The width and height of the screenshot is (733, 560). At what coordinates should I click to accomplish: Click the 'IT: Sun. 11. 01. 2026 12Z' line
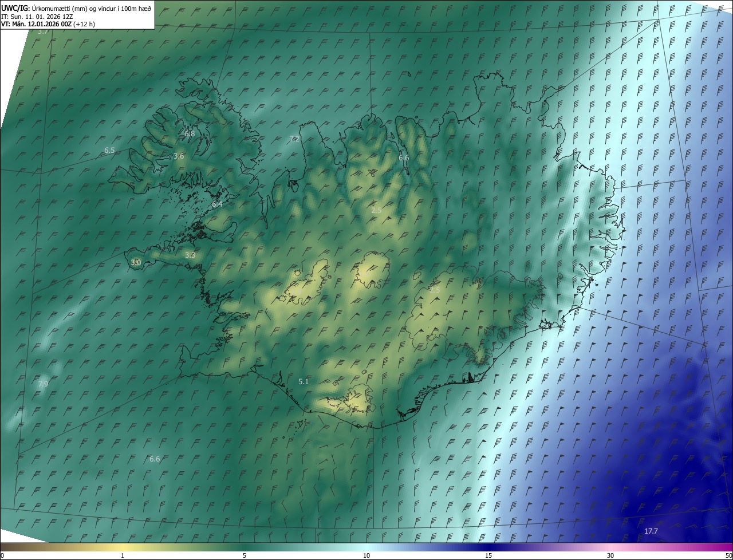click(37, 16)
